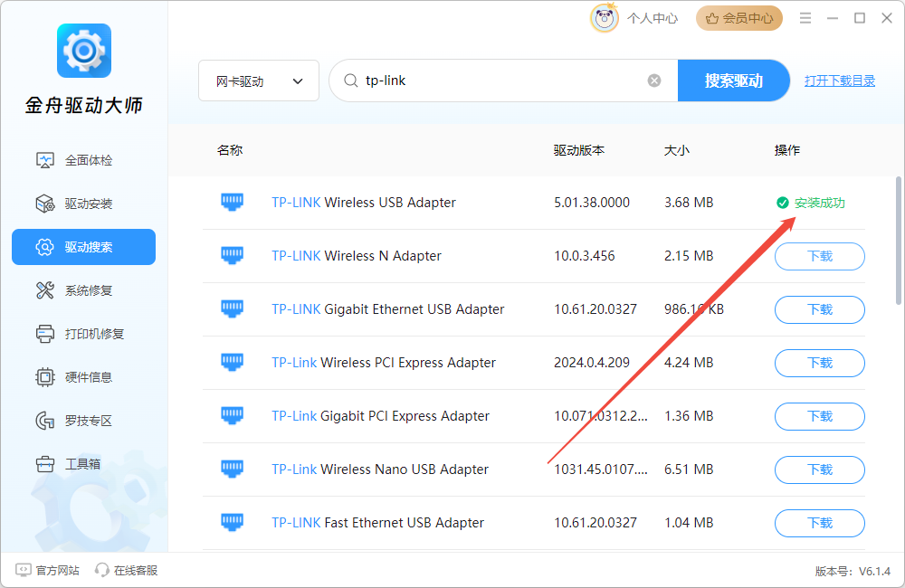Open 个人中心 personal center
Viewport: 905px width, 588px height.
(653, 18)
